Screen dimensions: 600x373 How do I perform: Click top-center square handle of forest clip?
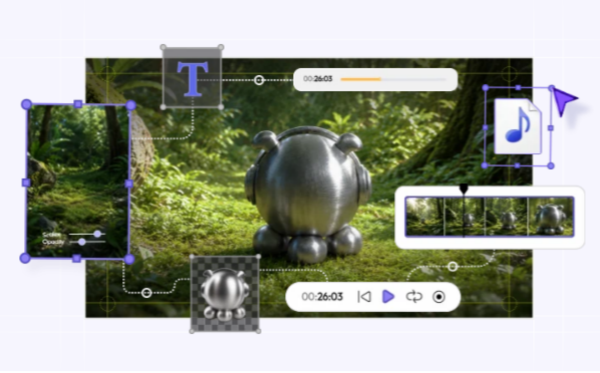coord(78,104)
